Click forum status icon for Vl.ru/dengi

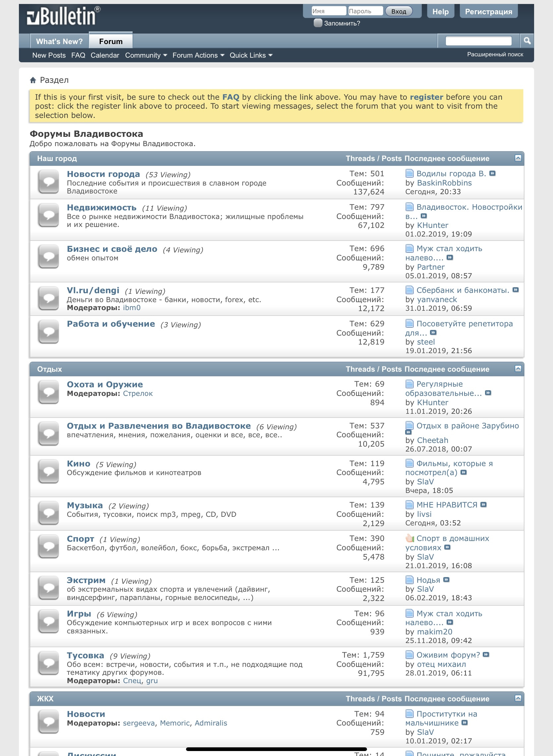point(48,299)
